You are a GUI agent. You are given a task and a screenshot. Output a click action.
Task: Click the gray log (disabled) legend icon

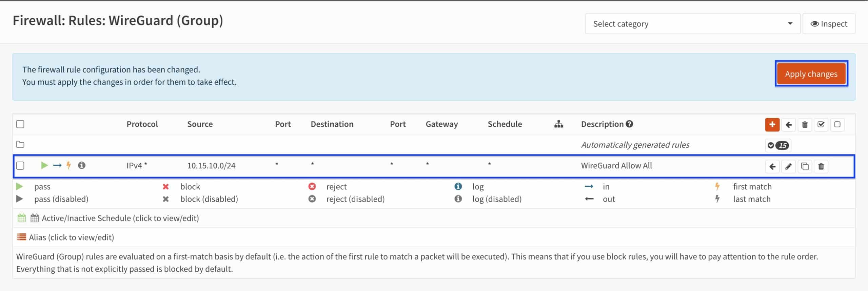pos(458,199)
